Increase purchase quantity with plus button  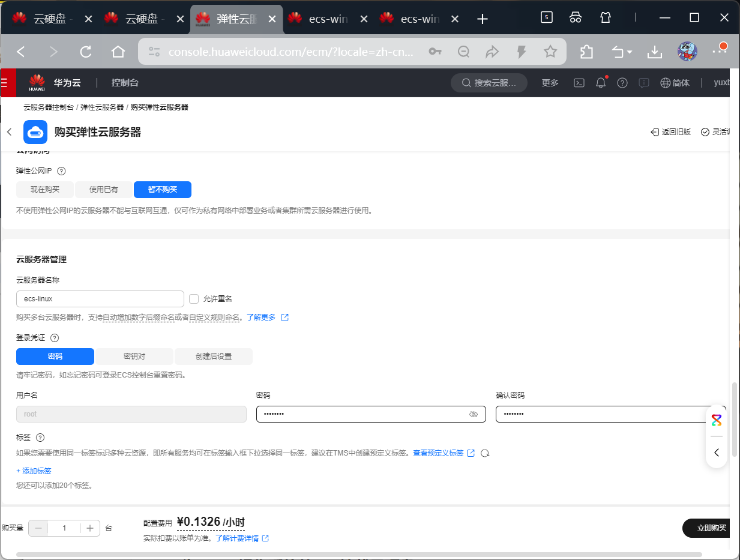[90, 528]
